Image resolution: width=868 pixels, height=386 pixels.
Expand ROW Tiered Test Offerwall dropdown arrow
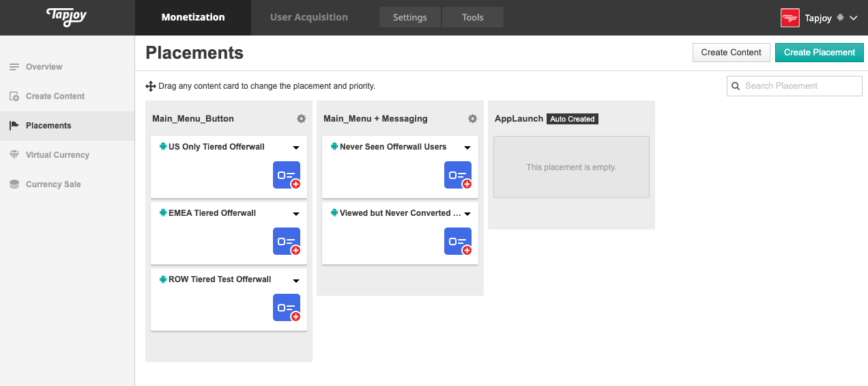(296, 280)
